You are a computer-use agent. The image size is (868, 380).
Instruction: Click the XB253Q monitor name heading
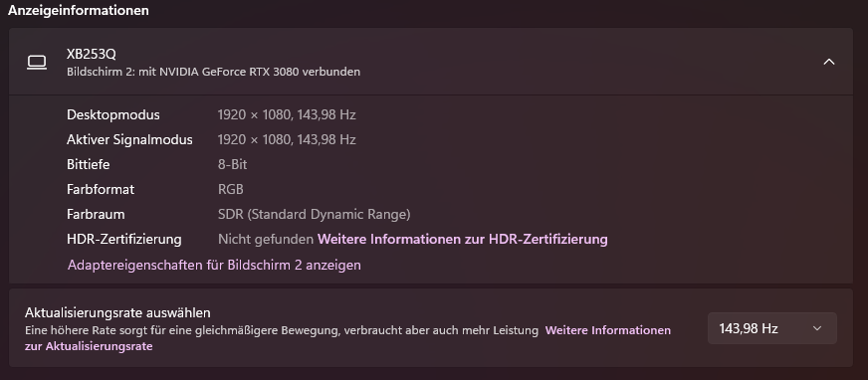click(92, 54)
